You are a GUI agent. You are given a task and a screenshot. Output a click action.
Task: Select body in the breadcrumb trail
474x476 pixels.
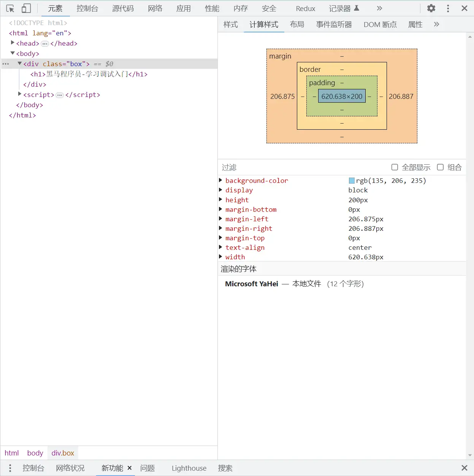(x=35, y=453)
